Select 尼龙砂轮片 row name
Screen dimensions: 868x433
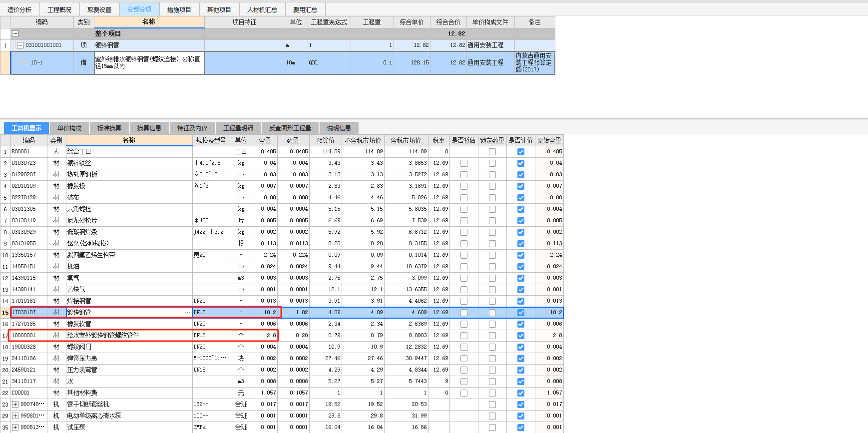click(x=129, y=221)
